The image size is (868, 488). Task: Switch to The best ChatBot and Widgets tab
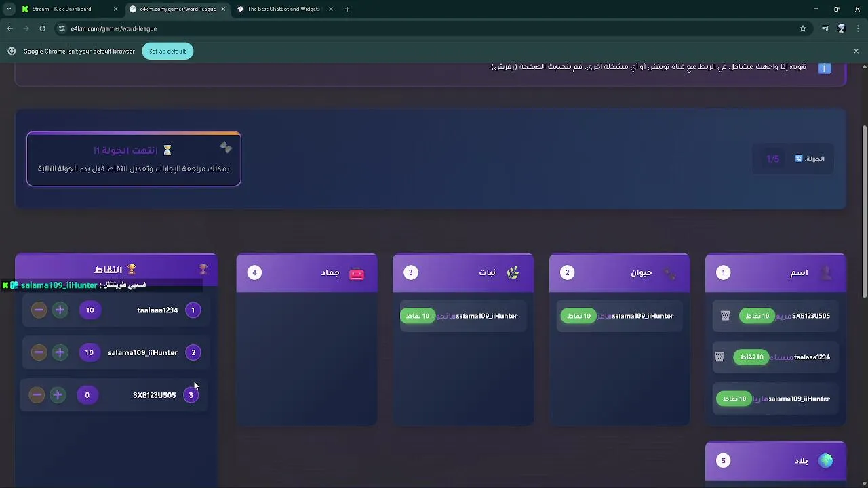(x=283, y=9)
